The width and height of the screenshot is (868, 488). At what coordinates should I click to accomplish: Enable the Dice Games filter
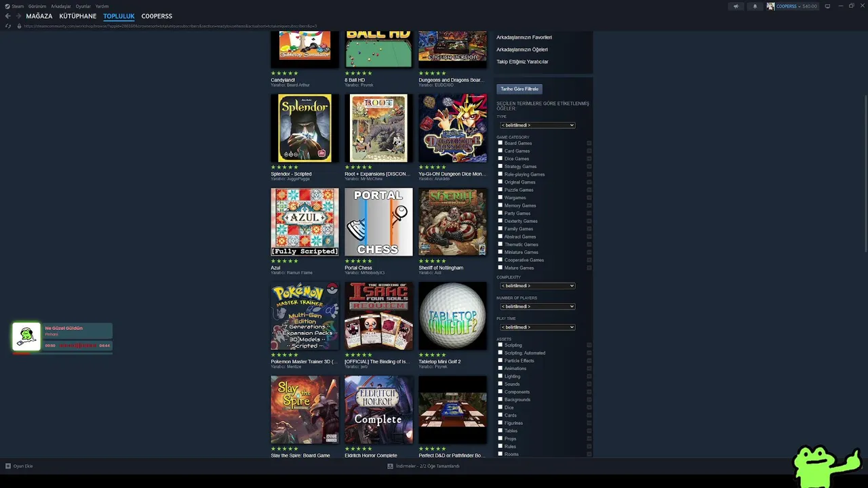[500, 159]
